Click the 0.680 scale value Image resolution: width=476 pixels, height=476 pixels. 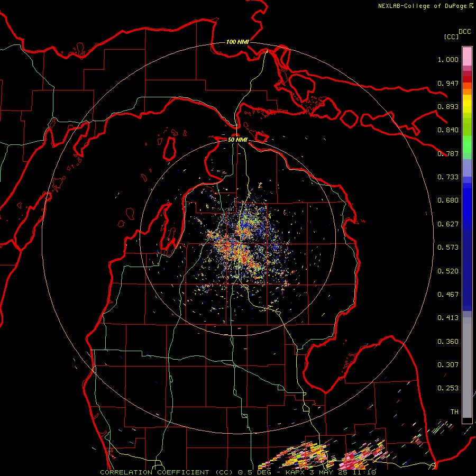(x=448, y=200)
